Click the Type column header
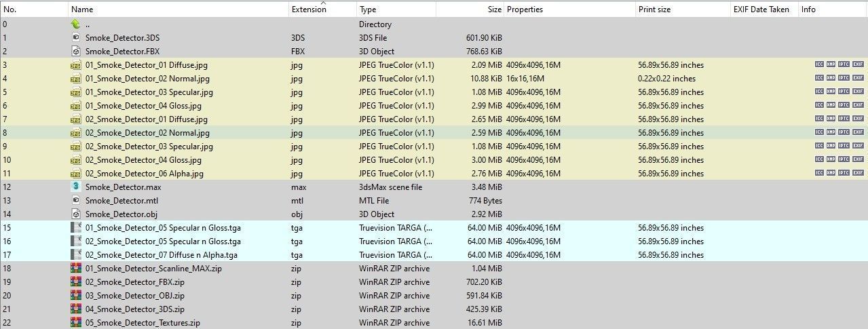 coord(368,9)
